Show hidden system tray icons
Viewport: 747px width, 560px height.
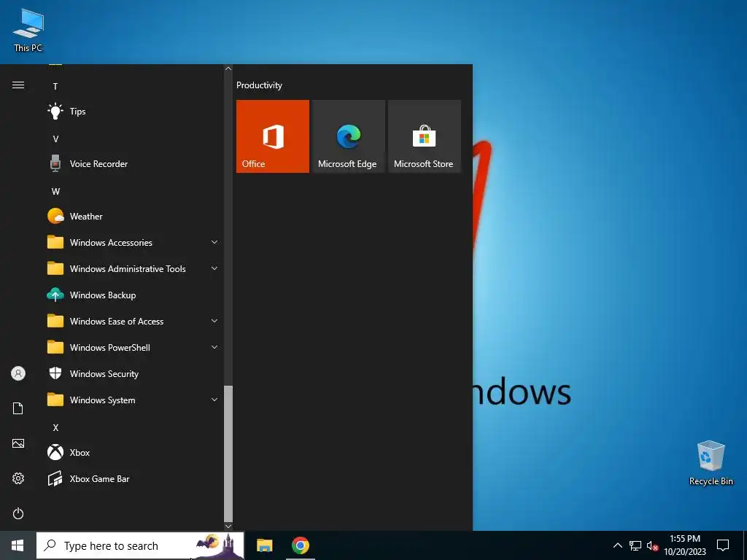[617, 545]
